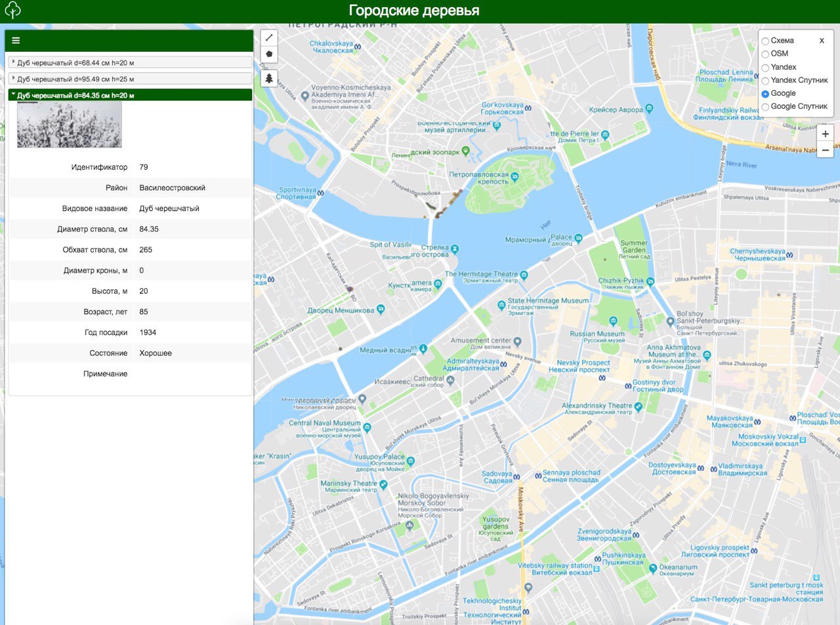Click the Amusement center marker
The height and width of the screenshot is (625, 840).
[517, 342]
